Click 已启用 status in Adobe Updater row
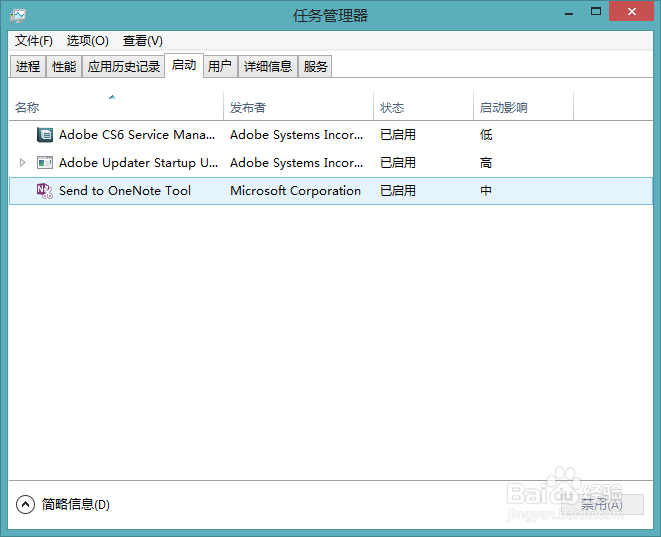This screenshot has height=537, width=661. 398,163
